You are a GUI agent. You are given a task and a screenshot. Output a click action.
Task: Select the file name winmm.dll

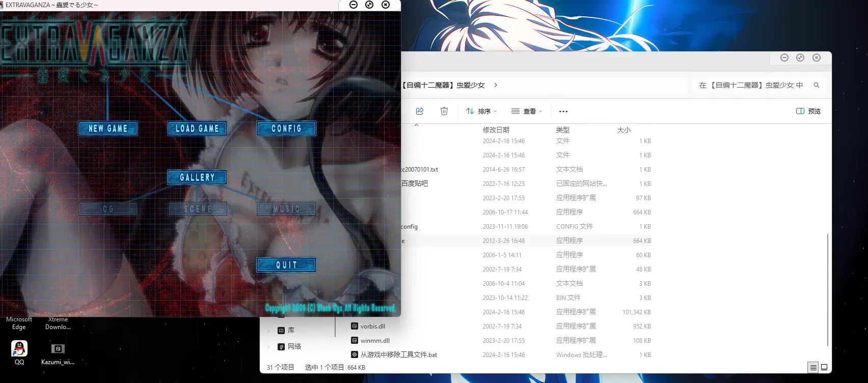[375, 341]
